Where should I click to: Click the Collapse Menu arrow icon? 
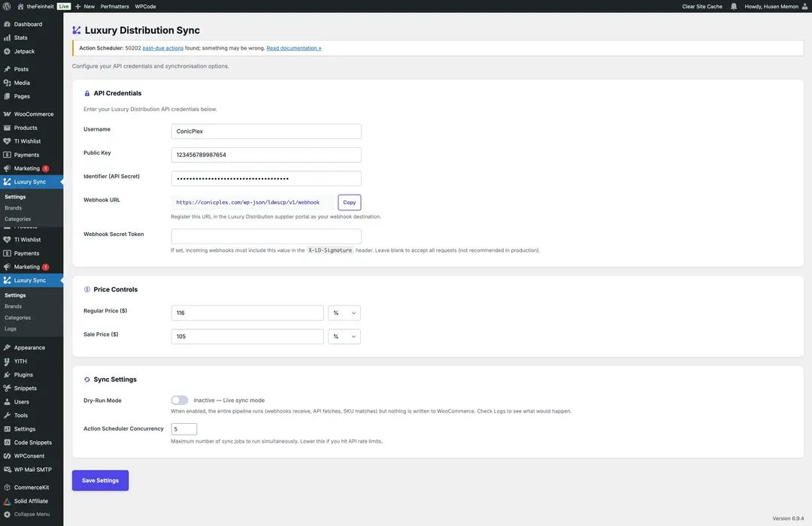click(7, 515)
